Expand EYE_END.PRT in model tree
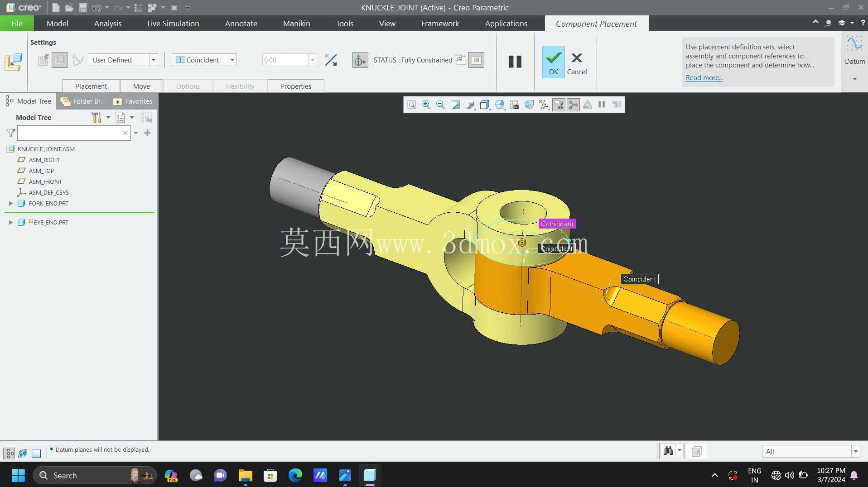The image size is (868, 487). tap(11, 223)
